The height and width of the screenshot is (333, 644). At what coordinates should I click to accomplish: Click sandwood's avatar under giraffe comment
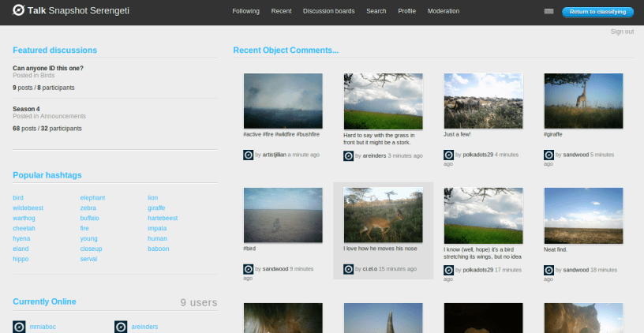click(549, 155)
